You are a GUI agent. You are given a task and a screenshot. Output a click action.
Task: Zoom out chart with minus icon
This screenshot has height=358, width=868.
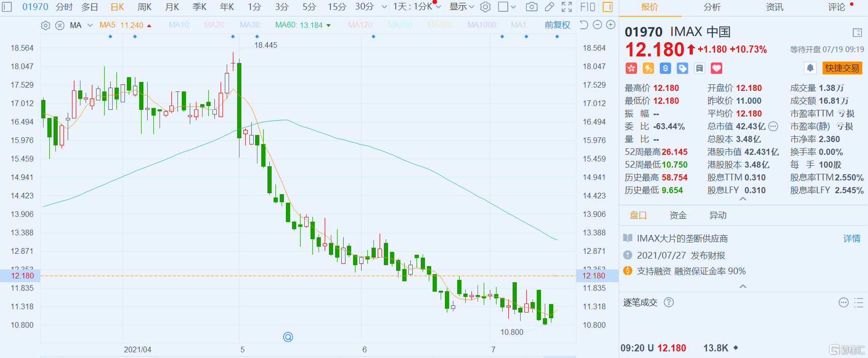click(597, 25)
